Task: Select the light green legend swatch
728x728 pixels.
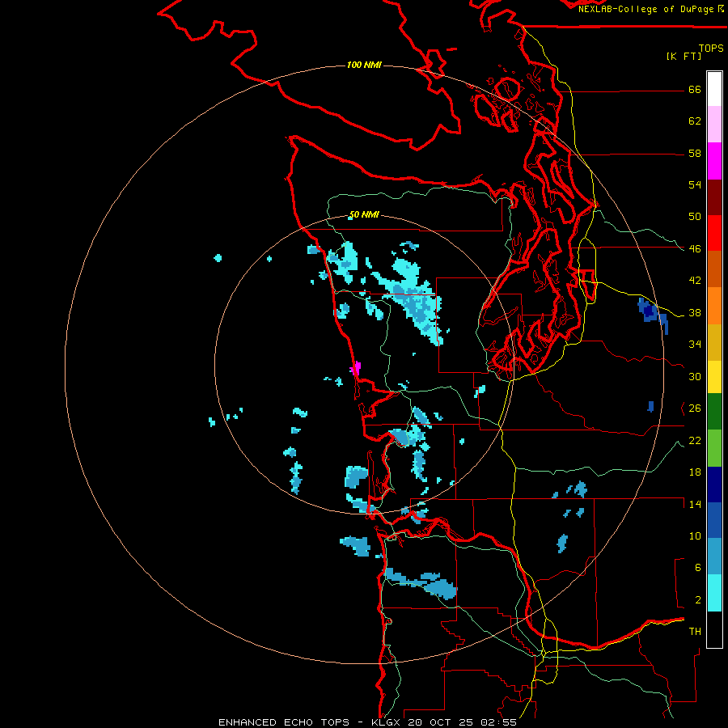Action: click(714, 448)
